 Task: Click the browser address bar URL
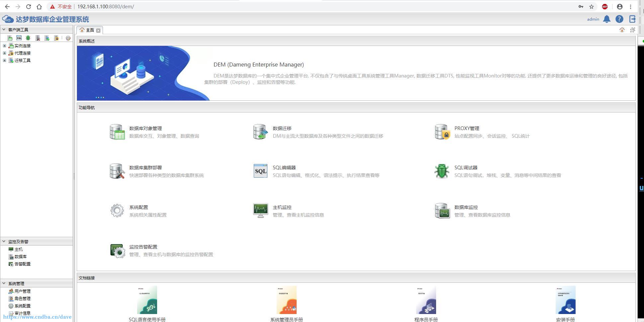(x=106, y=7)
